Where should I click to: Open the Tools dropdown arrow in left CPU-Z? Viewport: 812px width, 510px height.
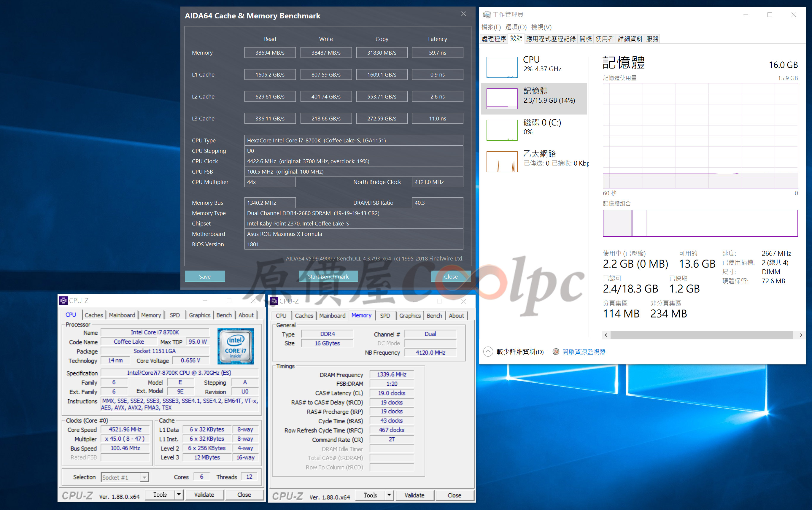point(179,495)
